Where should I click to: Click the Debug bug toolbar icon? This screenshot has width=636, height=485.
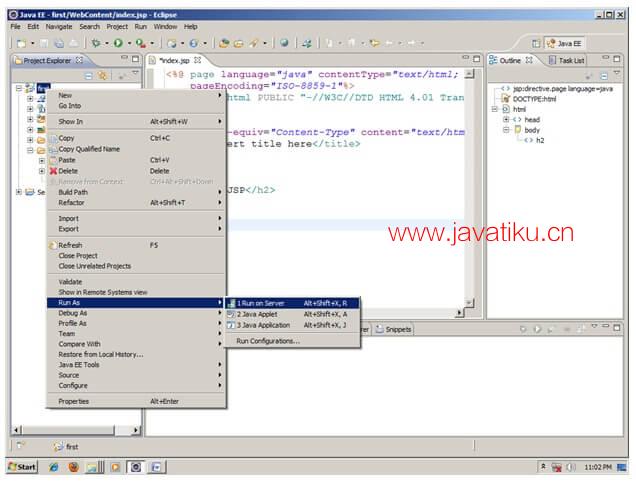[x=96, y=43]
